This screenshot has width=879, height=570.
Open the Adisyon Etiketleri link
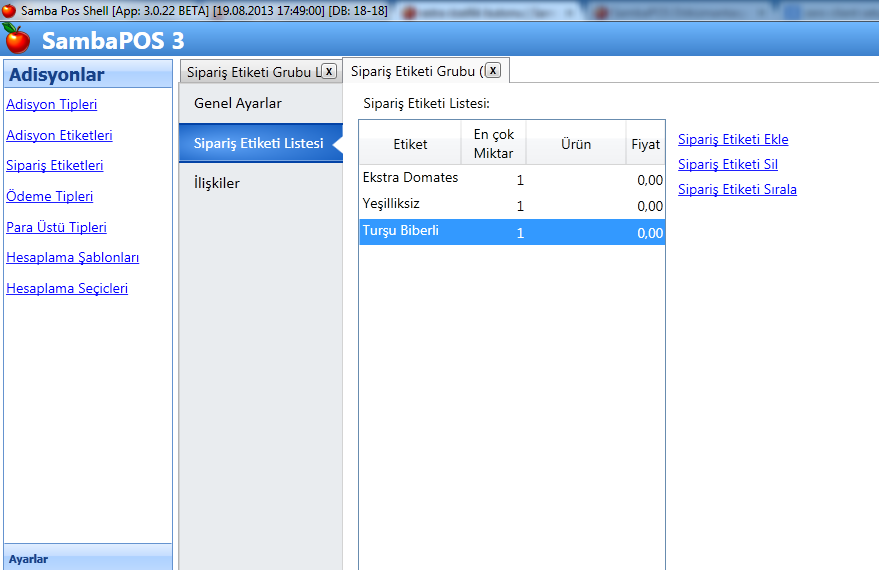(x=59, y=136)
